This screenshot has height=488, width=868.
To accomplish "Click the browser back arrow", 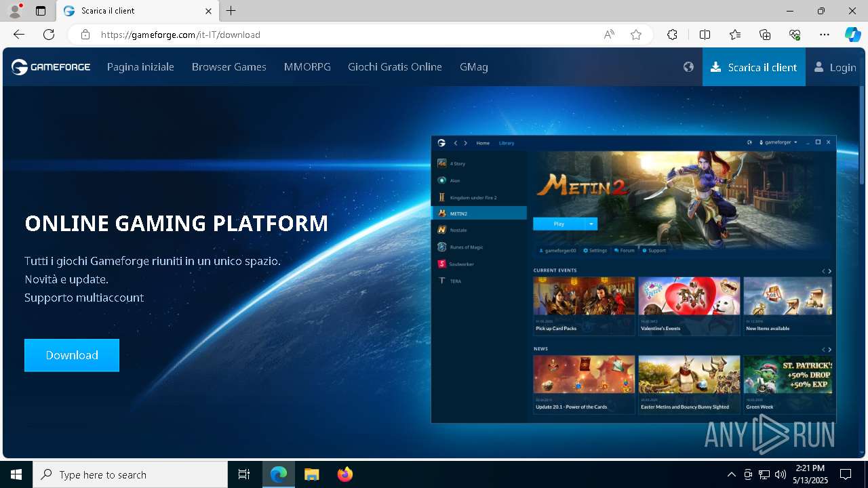I will [x=19, y=35].
